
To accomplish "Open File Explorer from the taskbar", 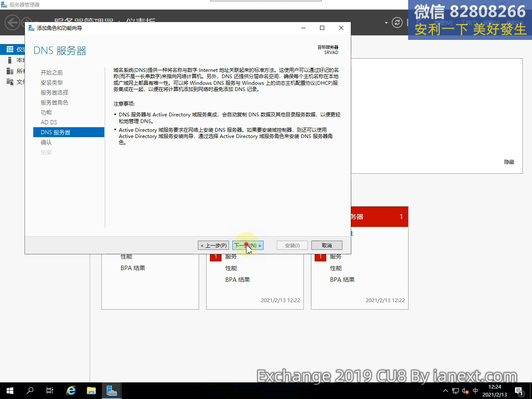I will click(x=91, y=391).
